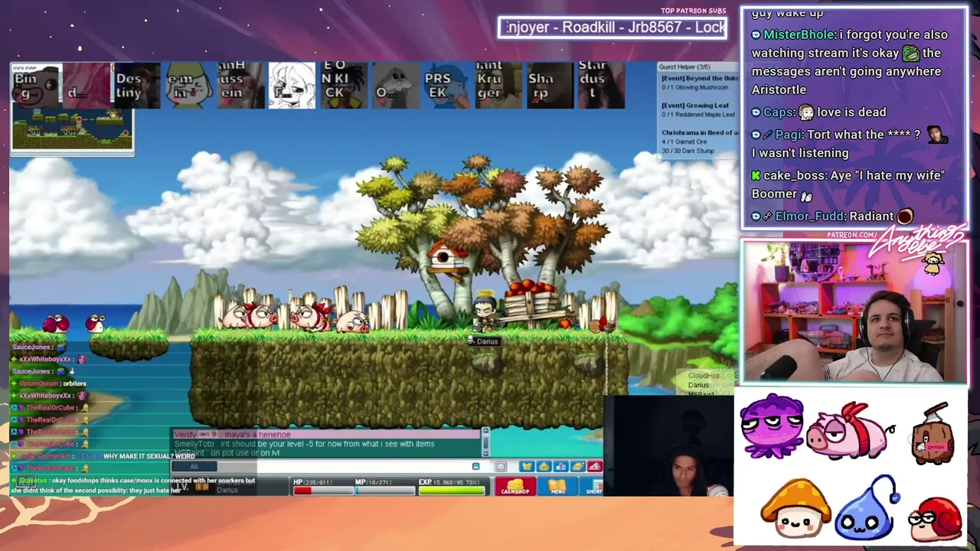
Task: Select the white sketch F... avatar
Action: (292, 86)
